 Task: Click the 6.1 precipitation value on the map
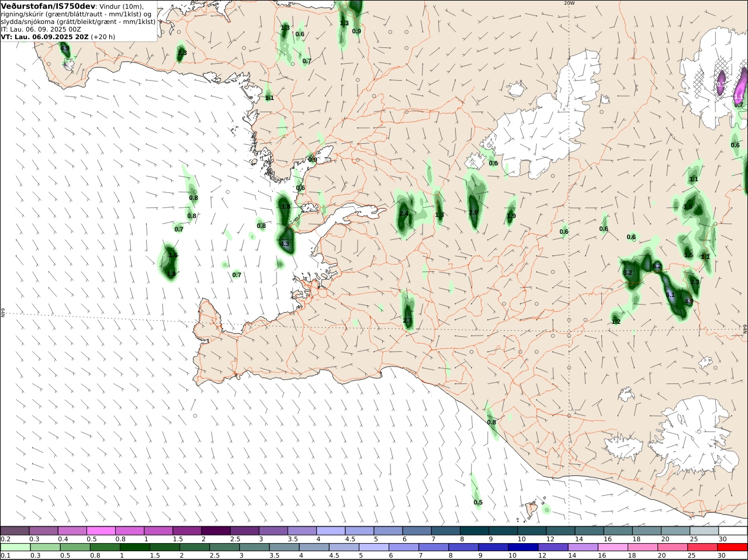670,295
